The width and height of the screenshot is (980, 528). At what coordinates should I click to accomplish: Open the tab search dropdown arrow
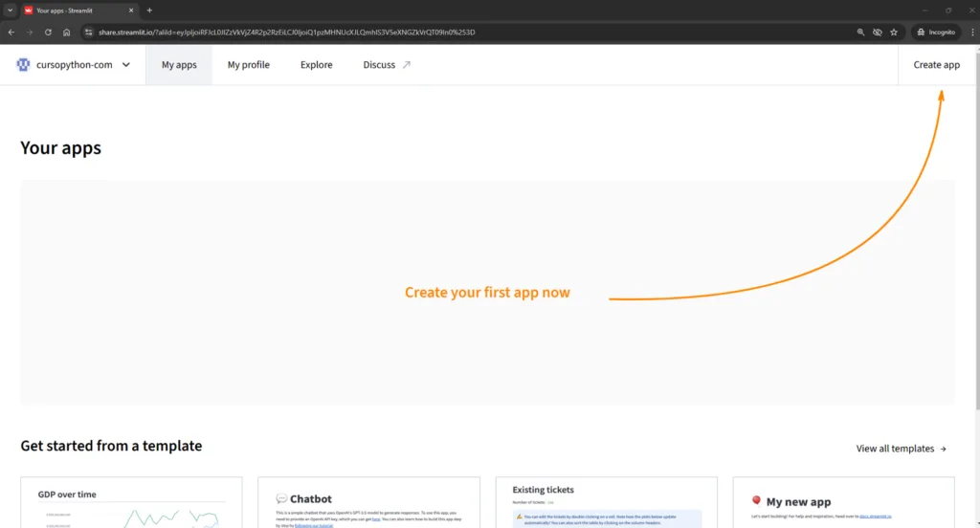(x=9, y=10)
